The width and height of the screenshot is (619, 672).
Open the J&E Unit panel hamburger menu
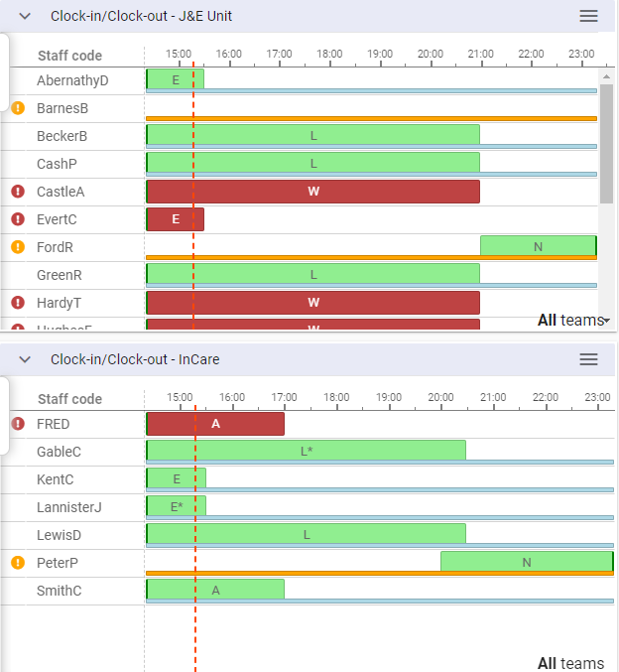coord(588,16)
